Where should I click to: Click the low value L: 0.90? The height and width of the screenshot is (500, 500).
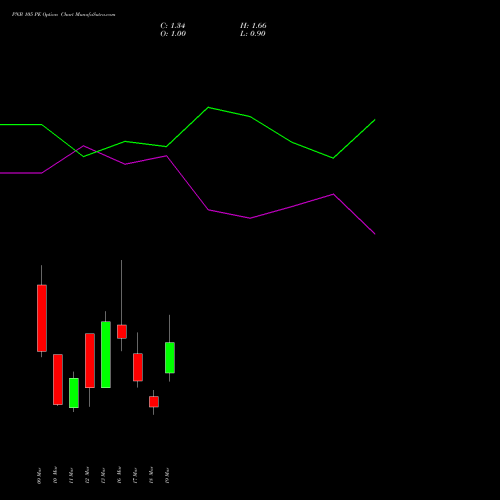pyautogui.click(x=253, y=34)
